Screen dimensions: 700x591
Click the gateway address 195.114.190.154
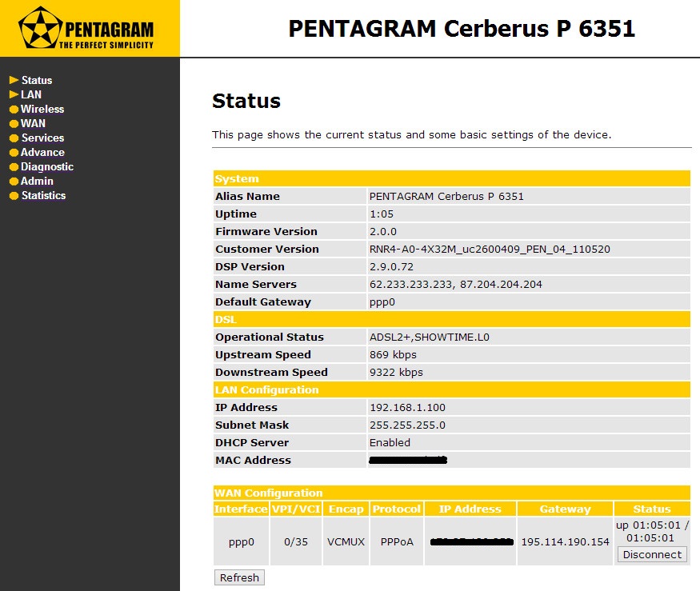(x=565, y=542)
